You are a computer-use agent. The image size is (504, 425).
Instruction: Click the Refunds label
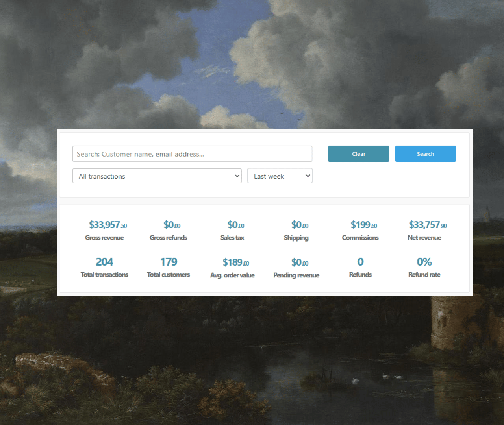coord(360,275)
